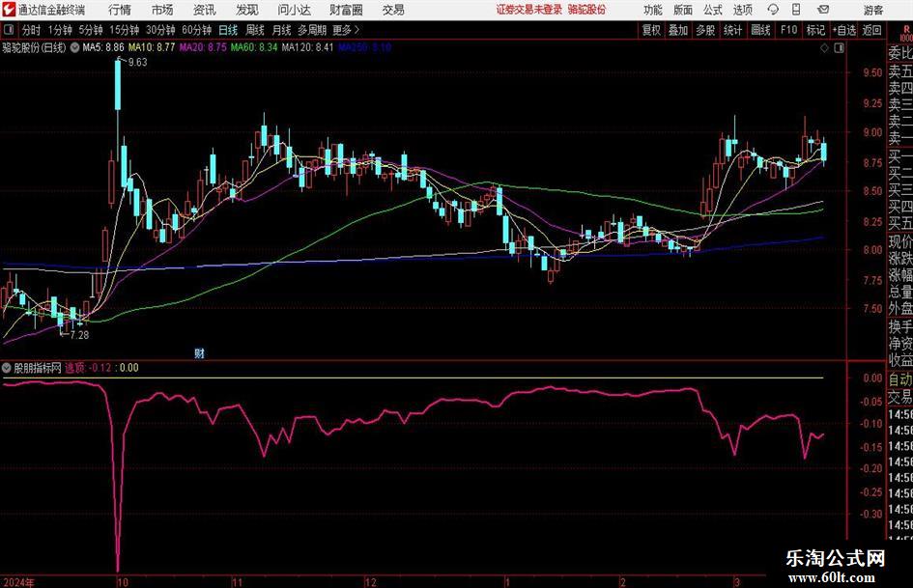Click the month 12 timeline marker
913x588 pixels.
[x=370, y=582]
